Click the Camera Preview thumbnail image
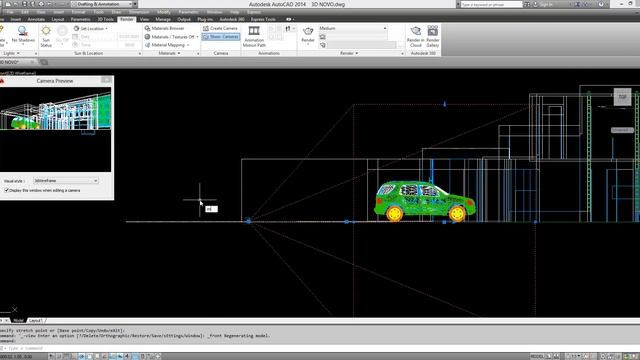Viewport: 640px width, 360px height. (x=56, y=129)
